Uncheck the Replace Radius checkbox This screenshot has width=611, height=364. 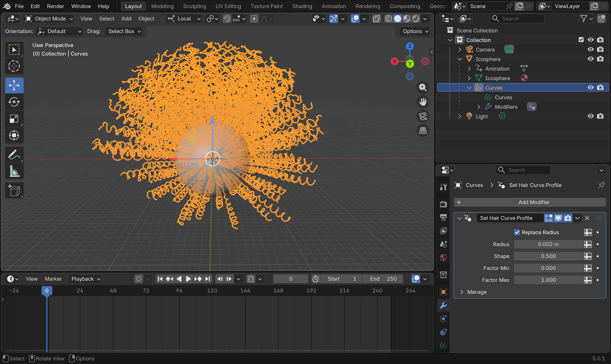[x=517, y=232]
